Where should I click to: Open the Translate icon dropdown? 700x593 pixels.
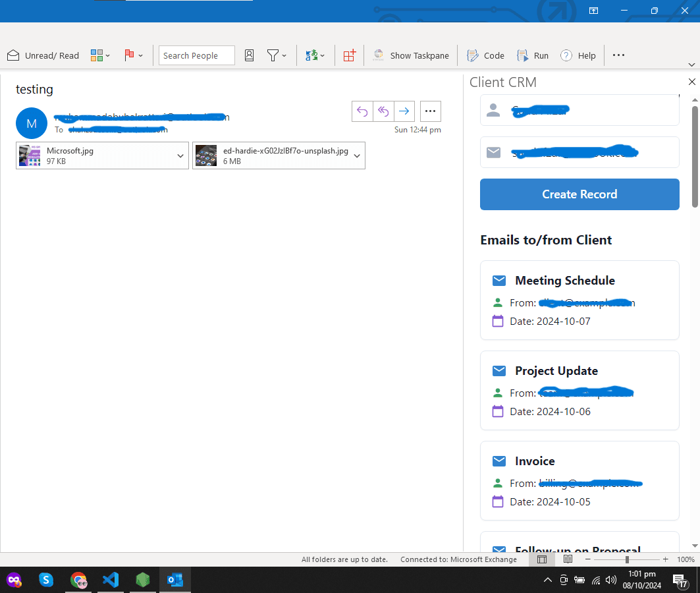click(x=315, y=55)
